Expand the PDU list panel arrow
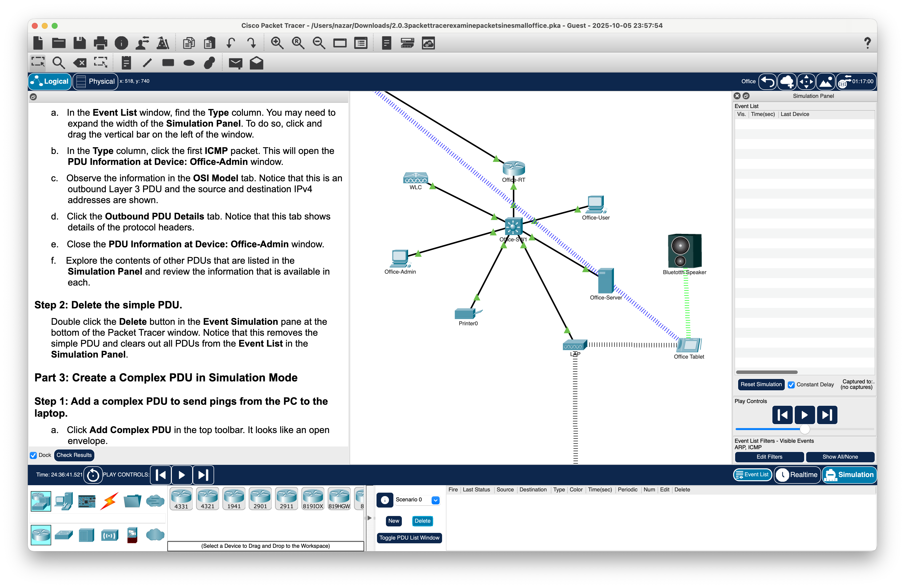 pos(369,518)
